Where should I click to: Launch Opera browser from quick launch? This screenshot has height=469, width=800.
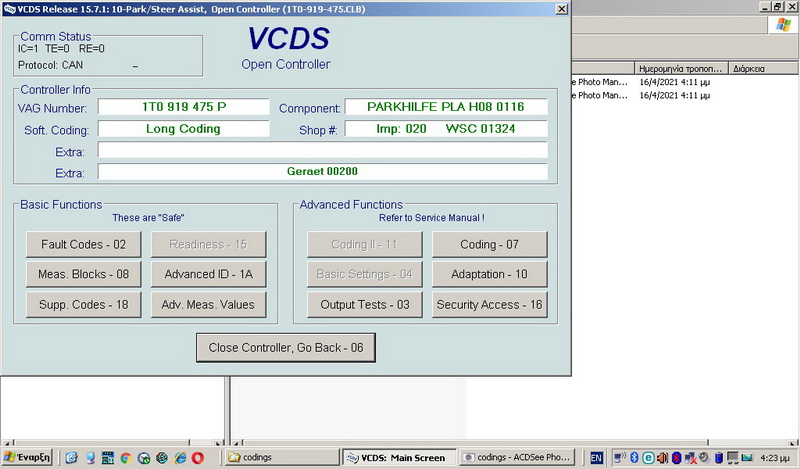click(198, 458)
